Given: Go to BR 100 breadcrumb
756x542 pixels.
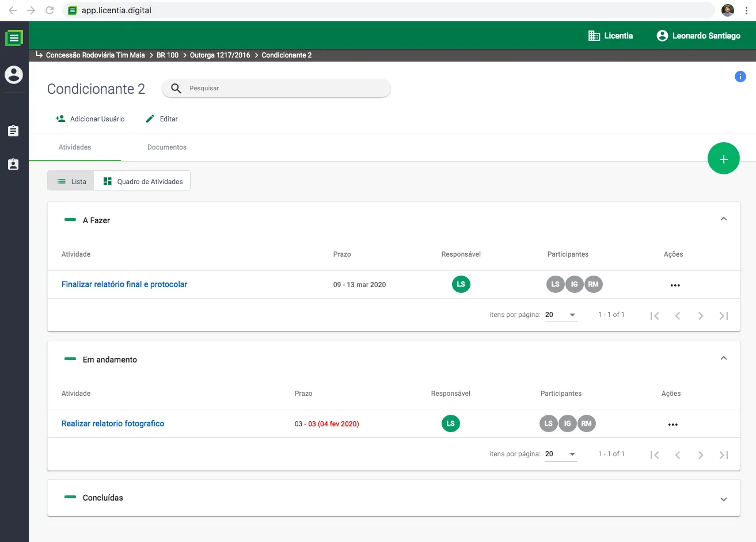Looking at the screenshot, I should [x=168, y=55].
